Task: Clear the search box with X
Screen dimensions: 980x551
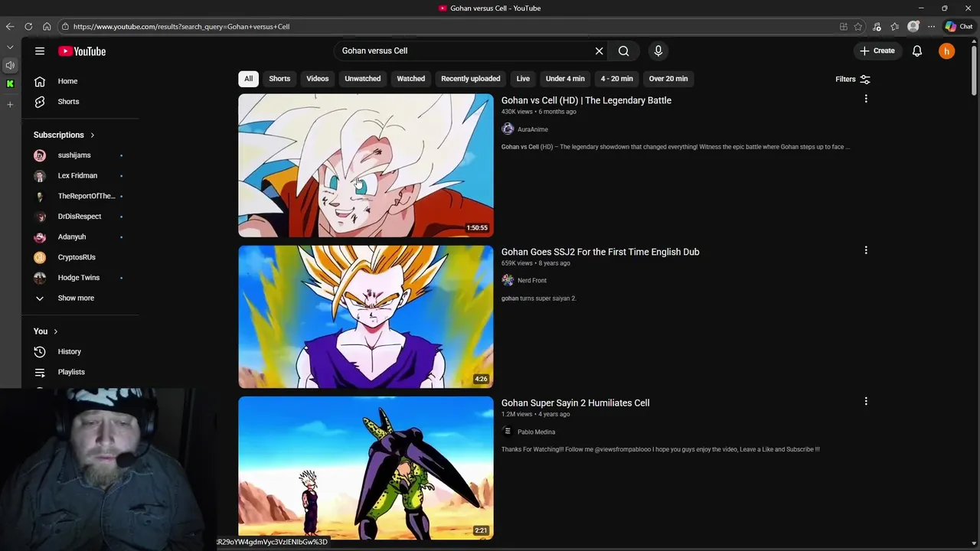Action: click(x=599, y=51)
